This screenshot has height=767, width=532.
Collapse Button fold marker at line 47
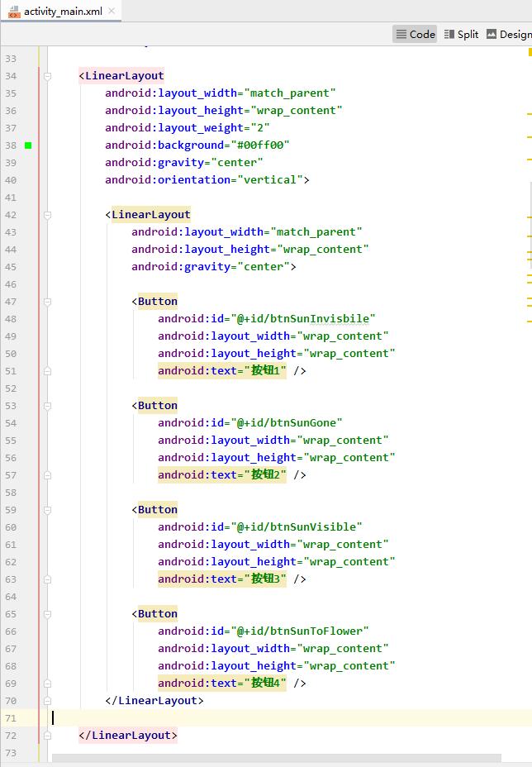coord(47,302)
